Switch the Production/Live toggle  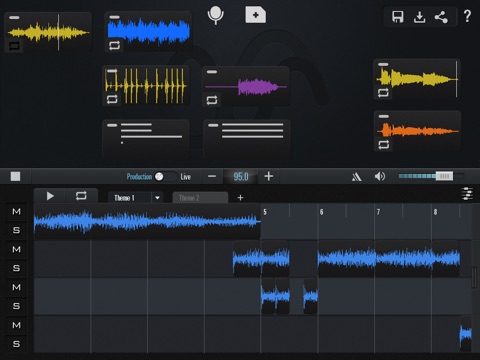[x=165, y=176]
